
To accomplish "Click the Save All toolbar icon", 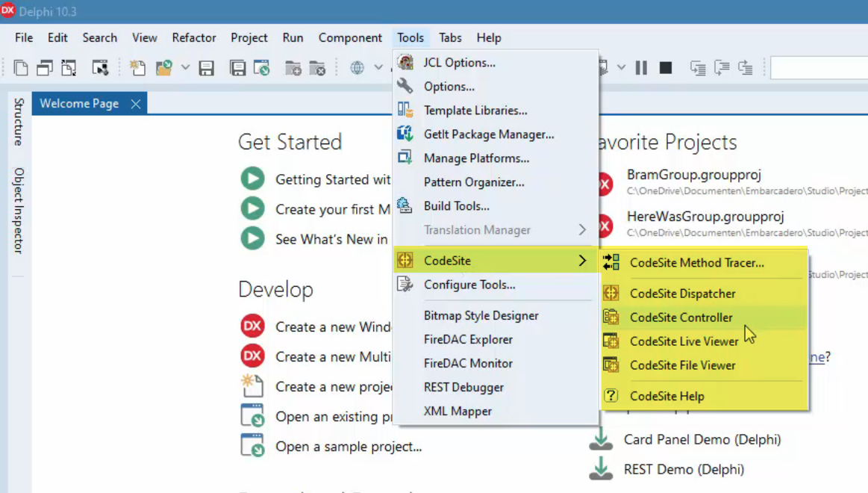I will (237, 68).
